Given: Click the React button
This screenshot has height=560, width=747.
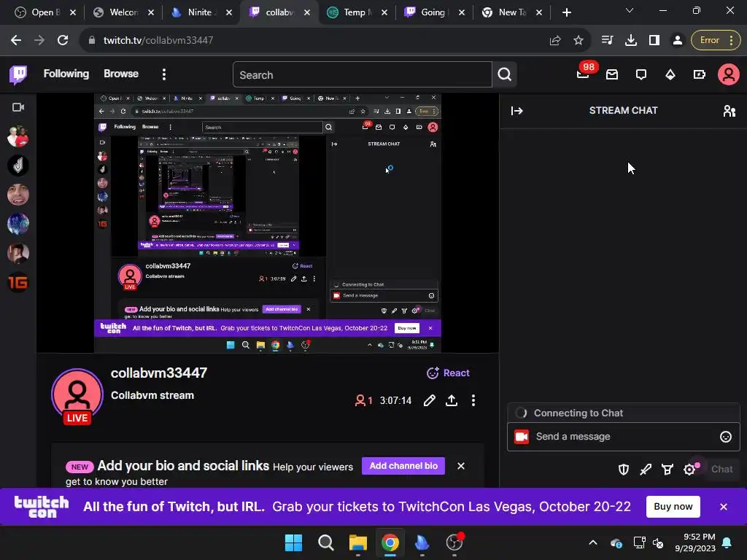Looking at the screenshot, I should pos(448,373).
